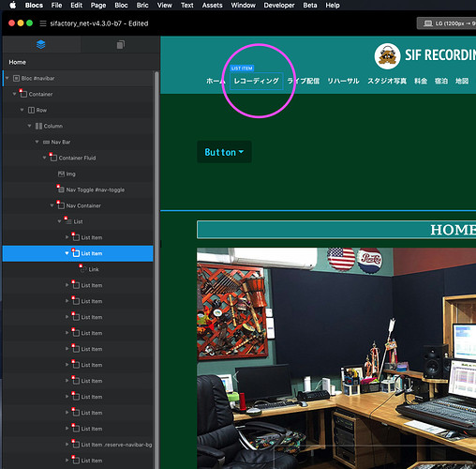Collapse the Container Fluid disclosure triangle

click(44, 158)
